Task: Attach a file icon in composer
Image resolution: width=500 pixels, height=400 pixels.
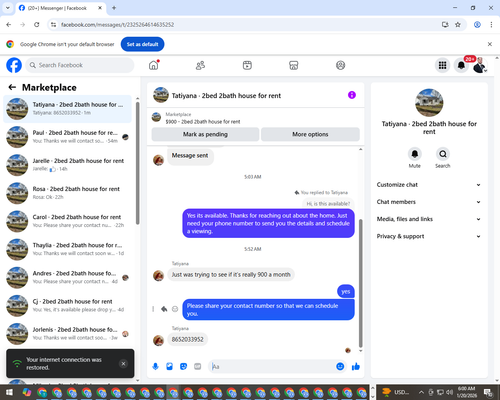Action: [x=169, y=367]
